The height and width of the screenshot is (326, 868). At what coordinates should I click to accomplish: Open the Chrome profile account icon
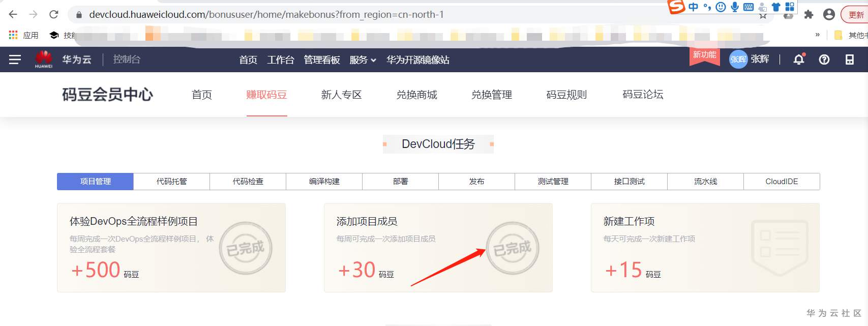point(829,15)
